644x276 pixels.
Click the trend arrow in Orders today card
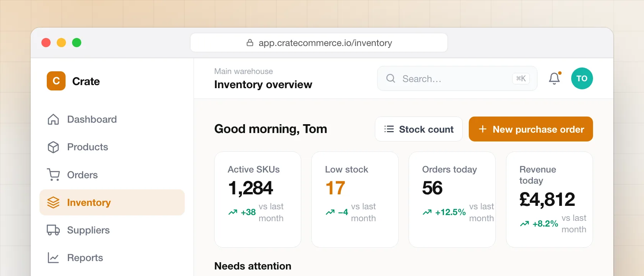click(x=427, y=212)
